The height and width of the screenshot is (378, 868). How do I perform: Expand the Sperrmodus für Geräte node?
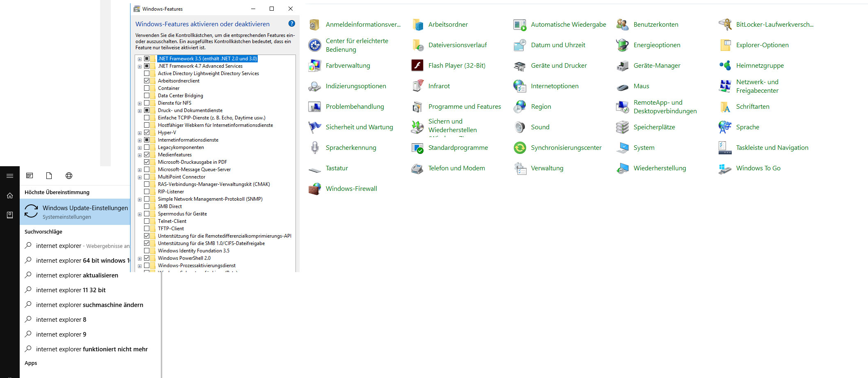140,214
